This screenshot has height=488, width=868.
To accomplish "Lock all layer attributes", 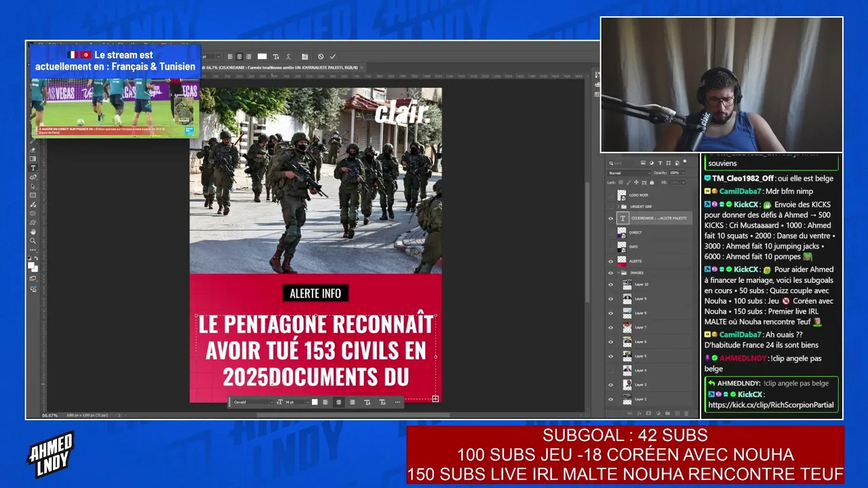I will [x=652, y=182].
